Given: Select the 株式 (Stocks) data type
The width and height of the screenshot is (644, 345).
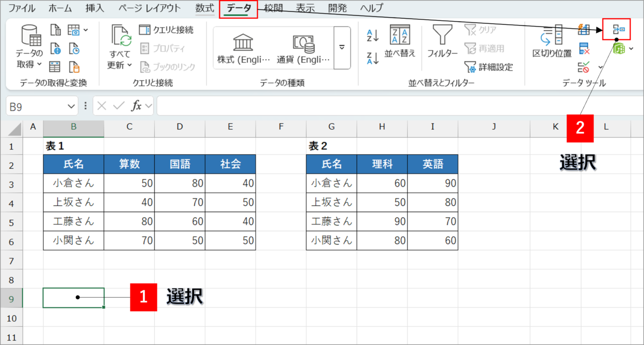Looking at the screenshot, I should (244, 48).
